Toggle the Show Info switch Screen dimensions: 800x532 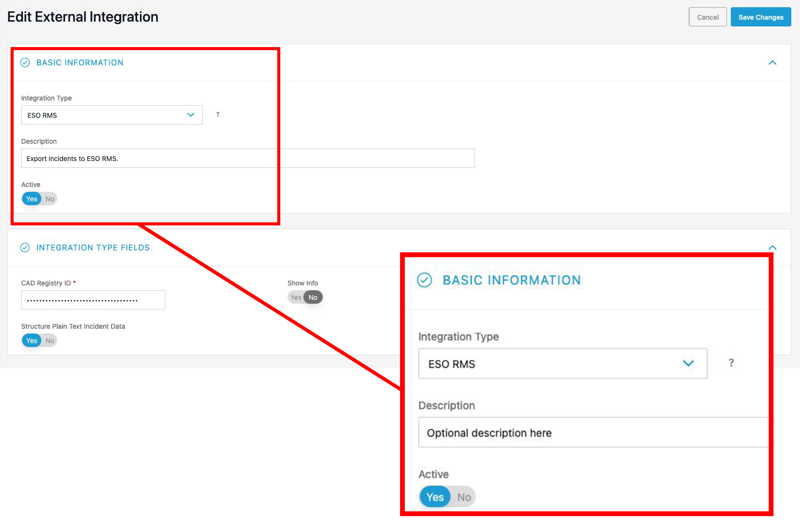click(x=305, y=297)
